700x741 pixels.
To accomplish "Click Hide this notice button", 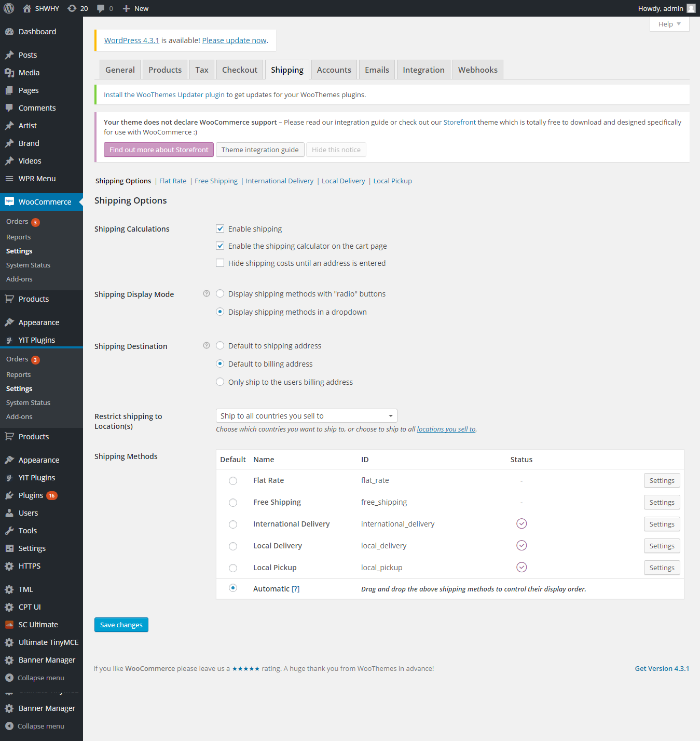I will pyautogui.click(x=336, y=150).
